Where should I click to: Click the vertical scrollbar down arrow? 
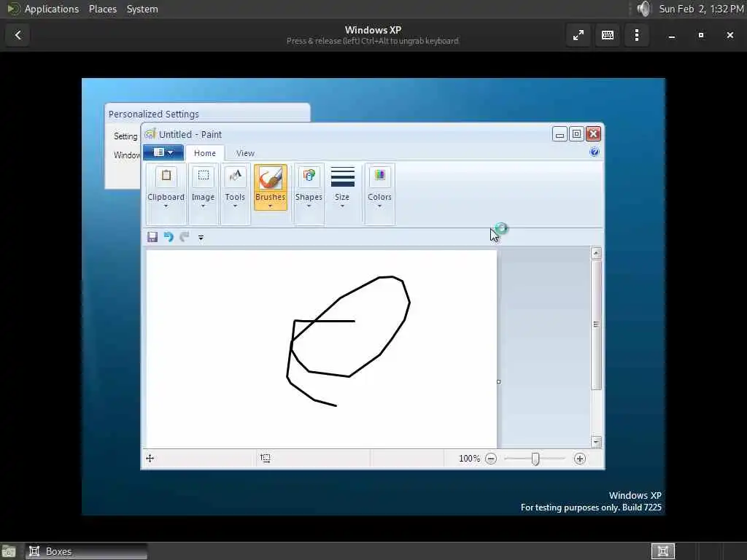596,442
